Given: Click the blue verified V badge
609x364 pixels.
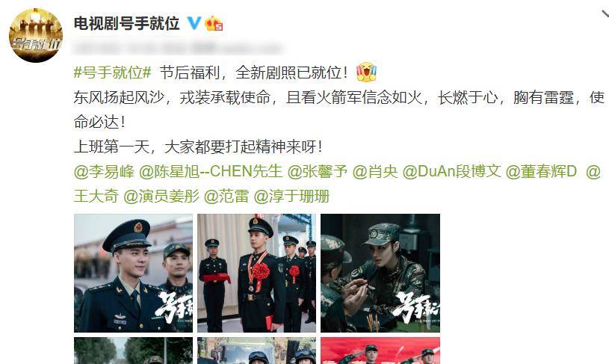Looking at the screenshot, I should (x=194, y=23).
